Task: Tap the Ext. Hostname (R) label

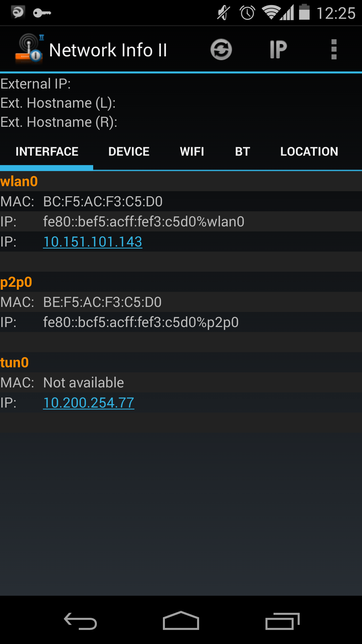Action: (x=59, y=122)
